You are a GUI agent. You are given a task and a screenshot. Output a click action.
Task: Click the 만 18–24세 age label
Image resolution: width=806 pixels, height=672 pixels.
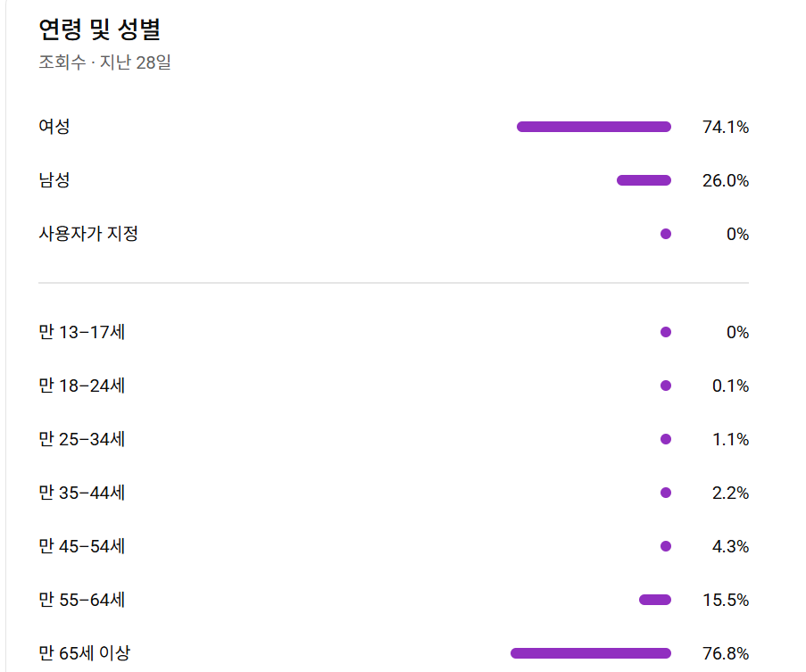[81, 386]
